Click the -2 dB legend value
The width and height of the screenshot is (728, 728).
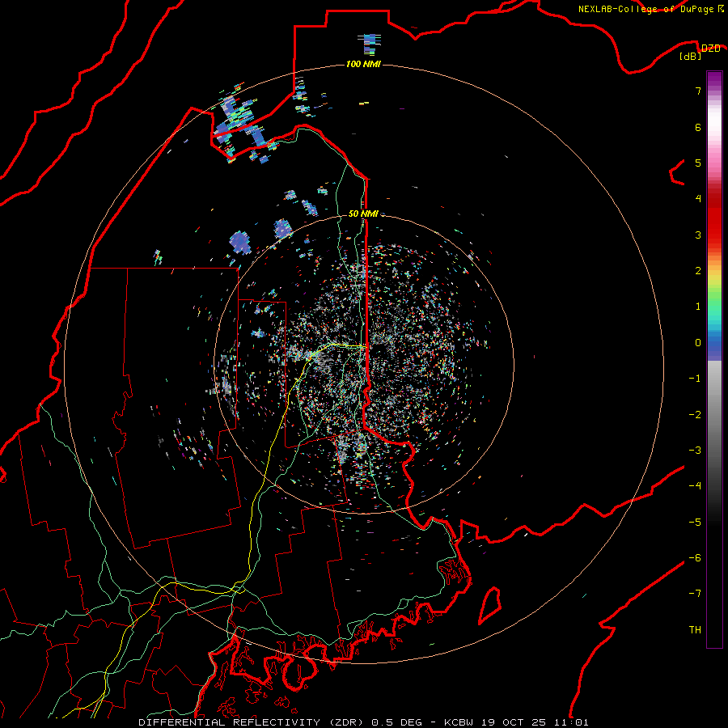695,415
